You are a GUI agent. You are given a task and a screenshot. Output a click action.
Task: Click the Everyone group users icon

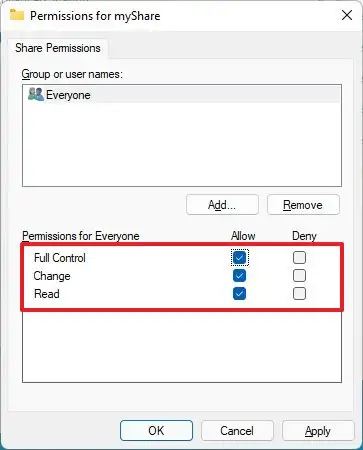(36, 94)
